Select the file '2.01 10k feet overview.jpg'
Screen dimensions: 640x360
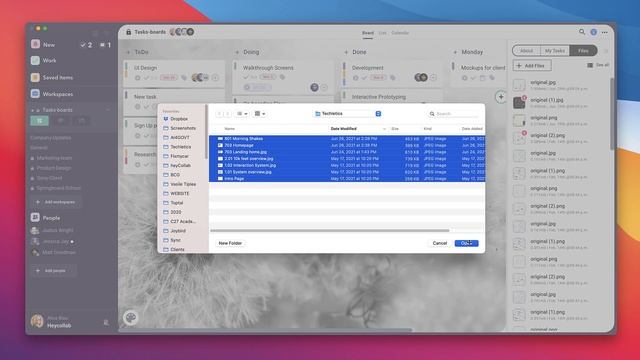347,159
